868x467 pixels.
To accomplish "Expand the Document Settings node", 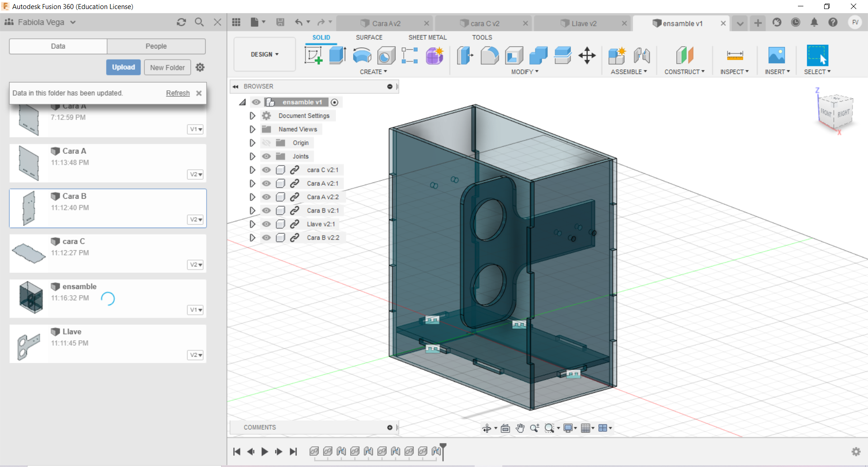I will coord(252,116).
